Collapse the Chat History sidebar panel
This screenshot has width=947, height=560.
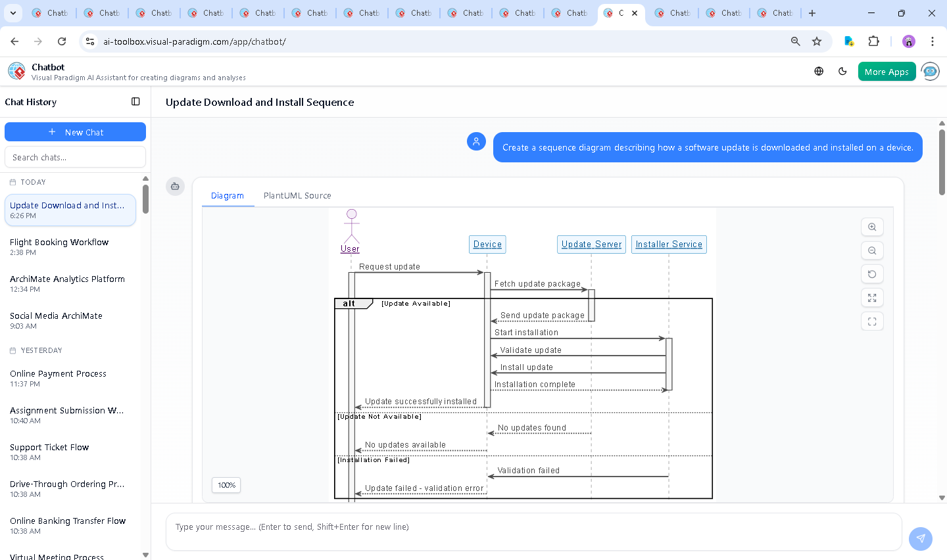point(135,101)
